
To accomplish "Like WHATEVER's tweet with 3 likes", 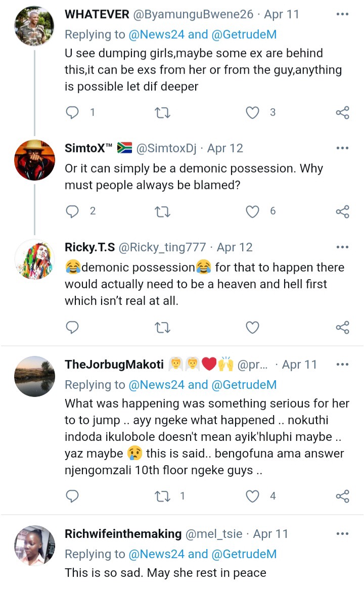I will coord(252,112).
